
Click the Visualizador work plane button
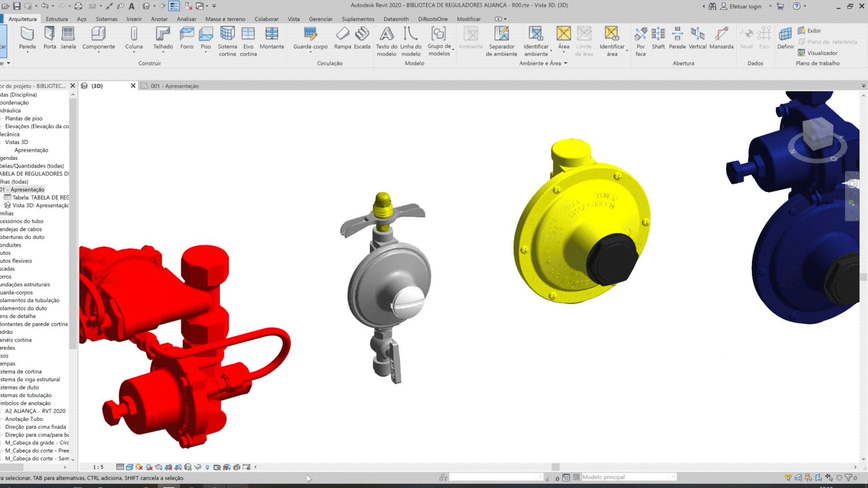coord(817,53)
